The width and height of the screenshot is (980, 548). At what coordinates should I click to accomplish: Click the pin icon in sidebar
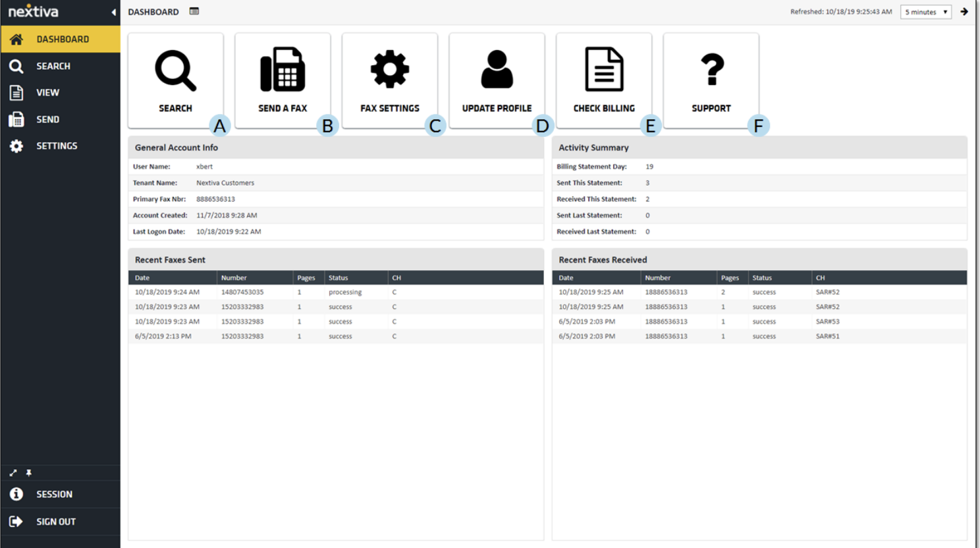(x=29, y=473)
